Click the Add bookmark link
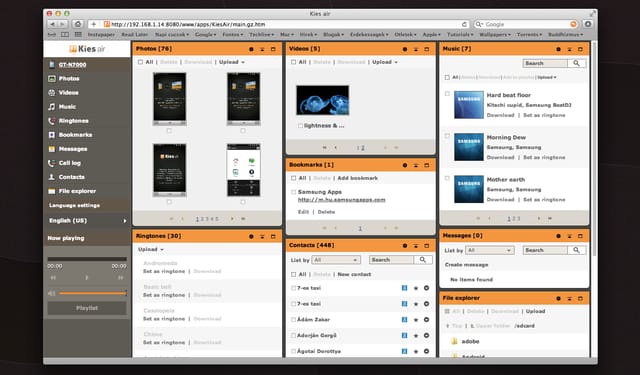Viewport: 640px width, 375px height. point(358,178)
